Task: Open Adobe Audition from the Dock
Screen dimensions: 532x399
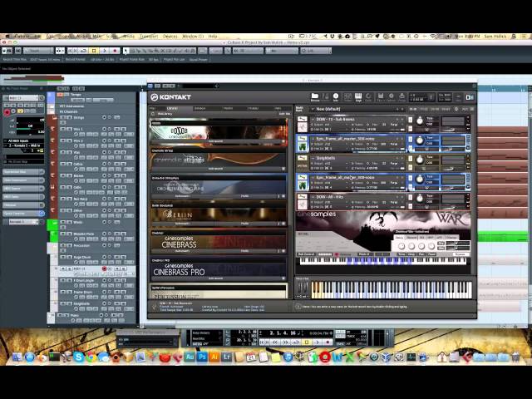Action: [x=190, y=357]
